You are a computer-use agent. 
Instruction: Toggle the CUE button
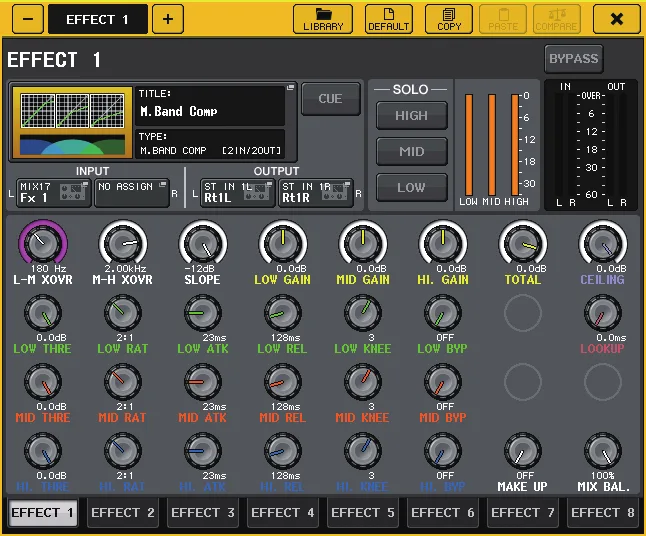[x=330, y=99]
